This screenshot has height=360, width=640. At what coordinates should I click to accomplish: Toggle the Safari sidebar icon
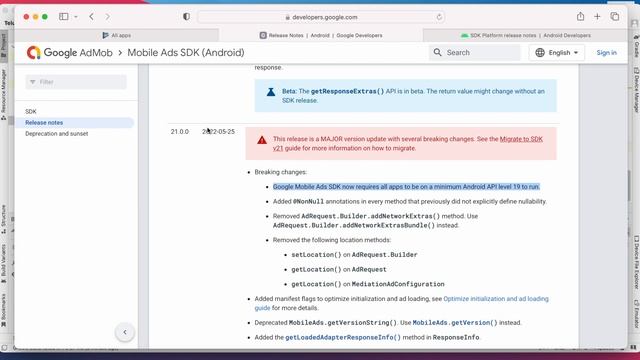pos(64,17)
